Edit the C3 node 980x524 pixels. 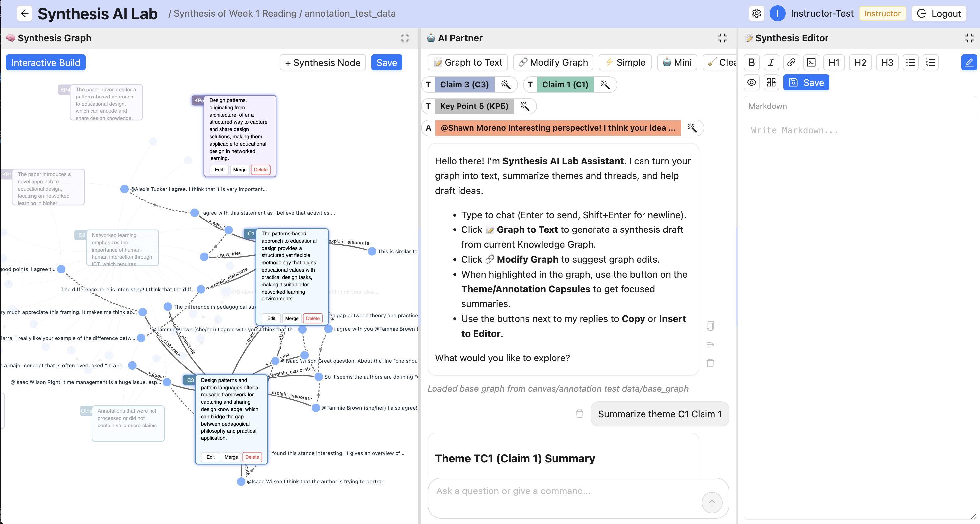click(211, 457)
